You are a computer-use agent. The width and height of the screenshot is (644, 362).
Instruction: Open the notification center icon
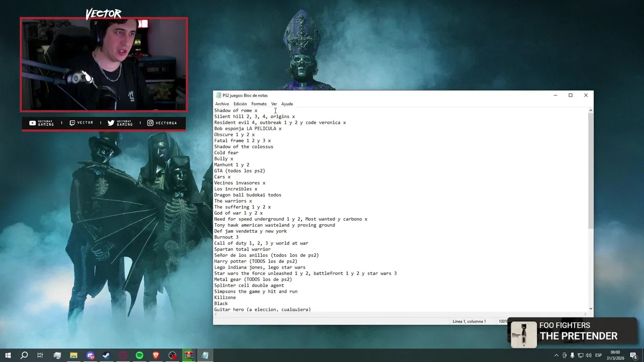(x=633, y=355)
